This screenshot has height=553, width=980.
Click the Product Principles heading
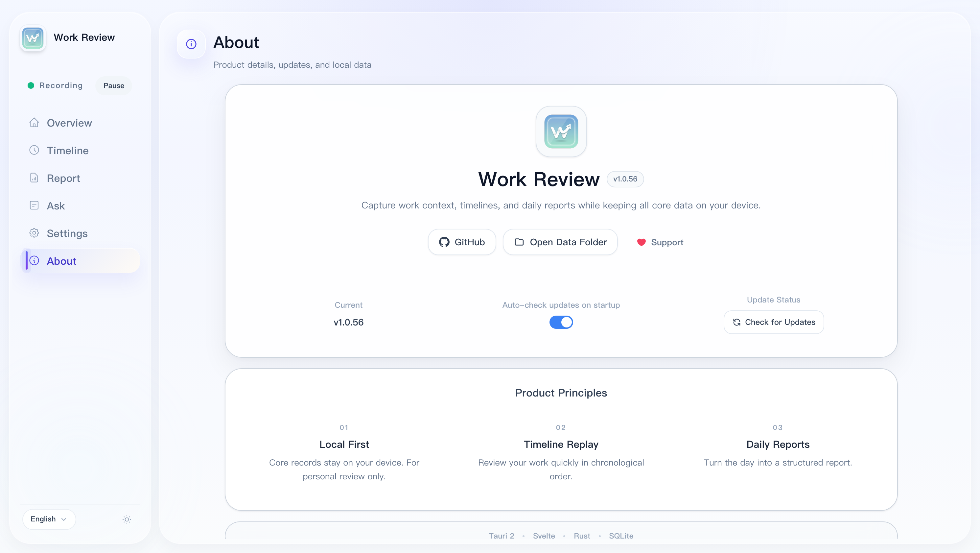[561, 393]
